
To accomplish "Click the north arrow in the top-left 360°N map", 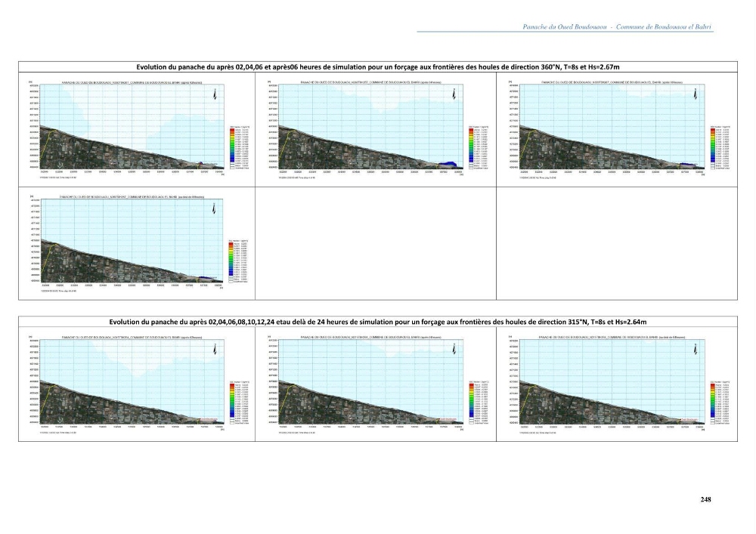I will pyautogui.click(x=215, y=94).
